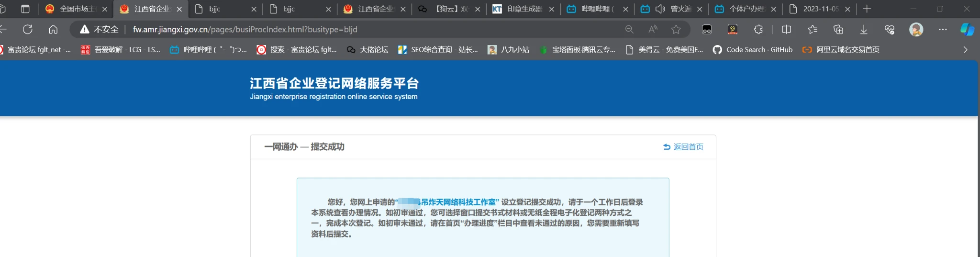Click the zoom out magnifier icon
Image resolution: width=980 pixels, height=257 pixels.
click(629, 29)
